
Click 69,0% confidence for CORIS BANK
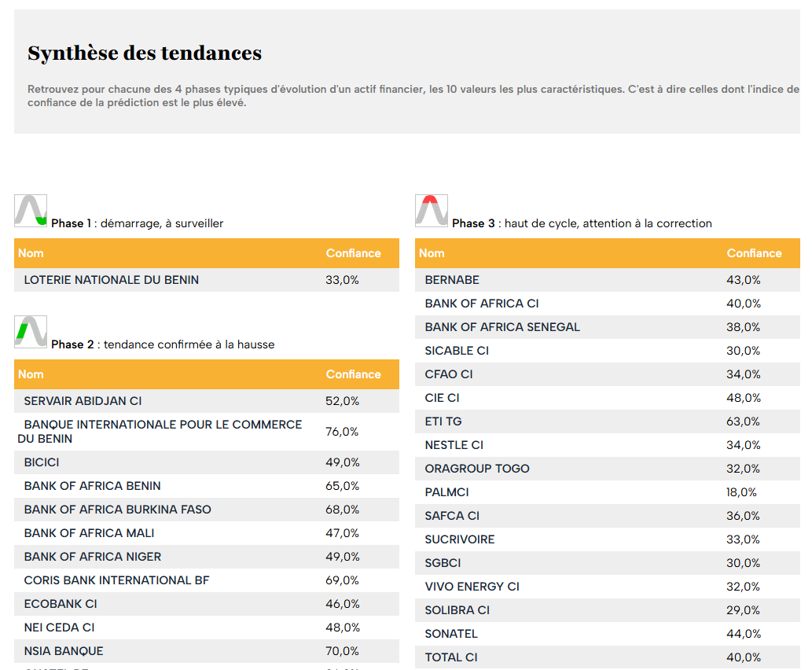pos(342,580)
